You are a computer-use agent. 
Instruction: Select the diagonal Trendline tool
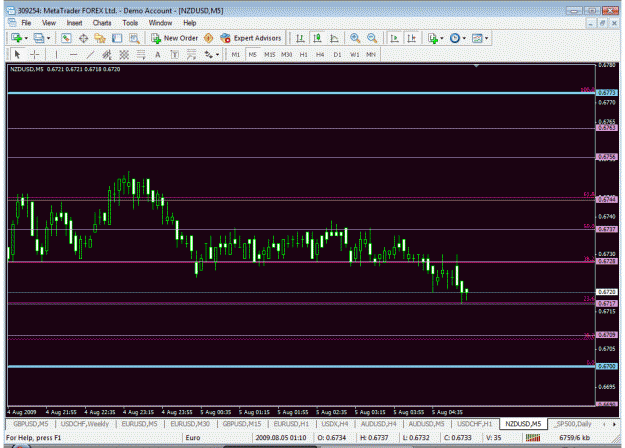[x=90, y=55]
